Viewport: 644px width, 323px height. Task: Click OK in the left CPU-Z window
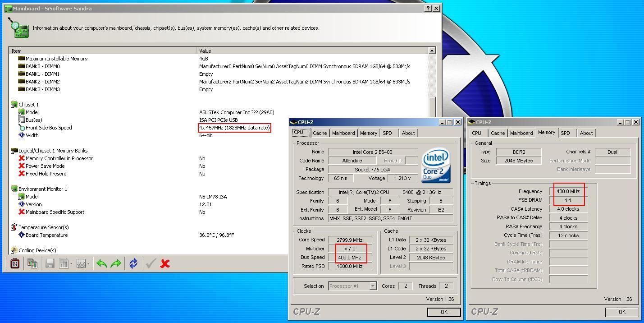tap(444, 312)
